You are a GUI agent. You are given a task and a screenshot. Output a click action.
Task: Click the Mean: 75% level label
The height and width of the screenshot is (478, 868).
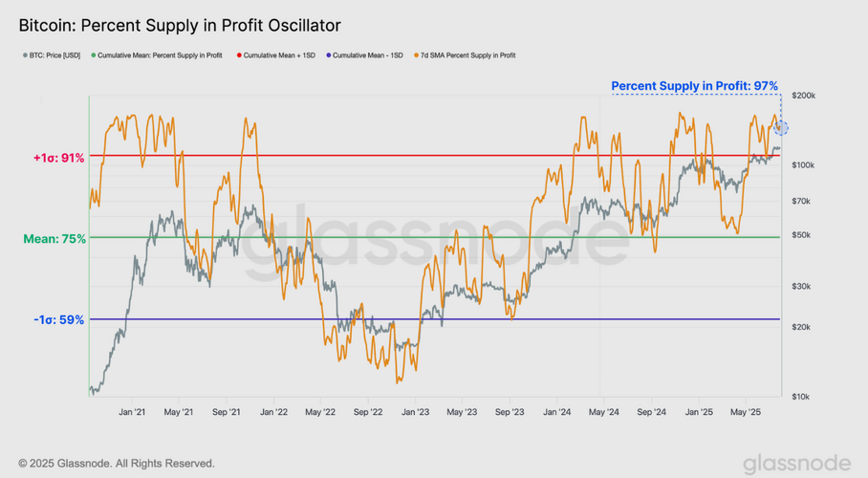pyautogui.click(x=55, y=238)
